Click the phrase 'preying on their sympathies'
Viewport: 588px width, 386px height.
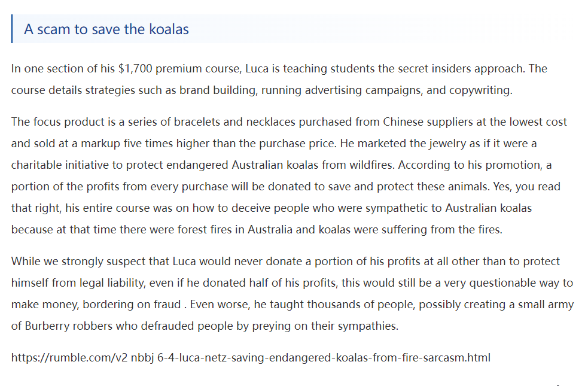(324, 326)
